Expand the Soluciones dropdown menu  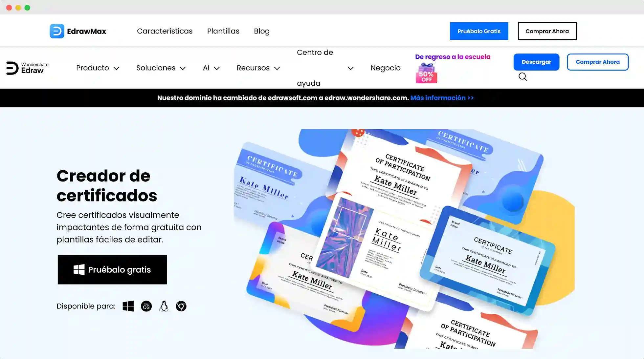(x=161, y=68)
